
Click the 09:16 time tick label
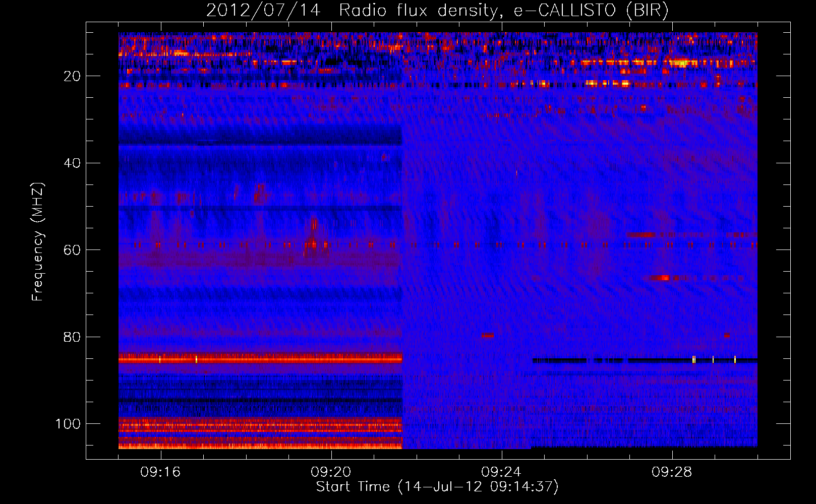pyautogui.click(x=160, y=472)
